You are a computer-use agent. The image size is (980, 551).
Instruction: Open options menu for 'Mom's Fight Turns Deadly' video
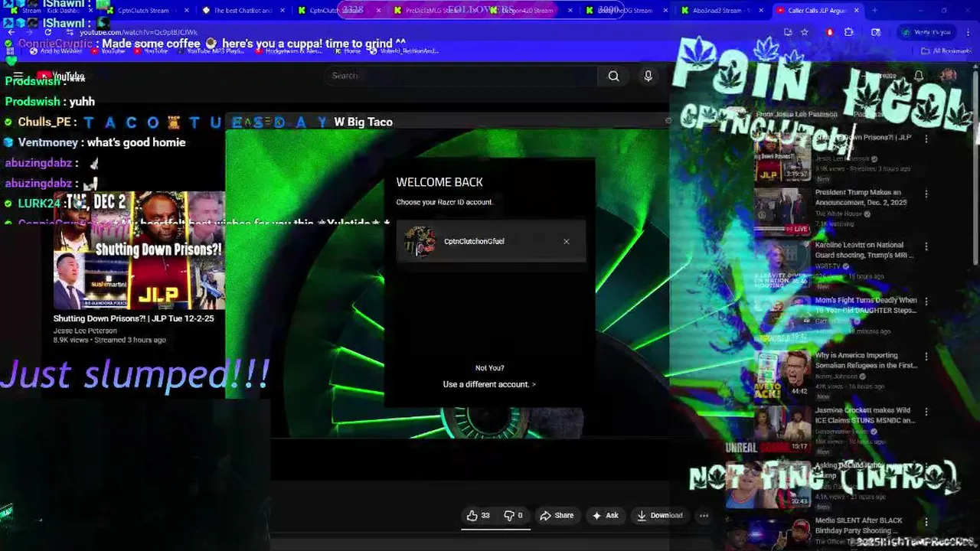[926, 302]
